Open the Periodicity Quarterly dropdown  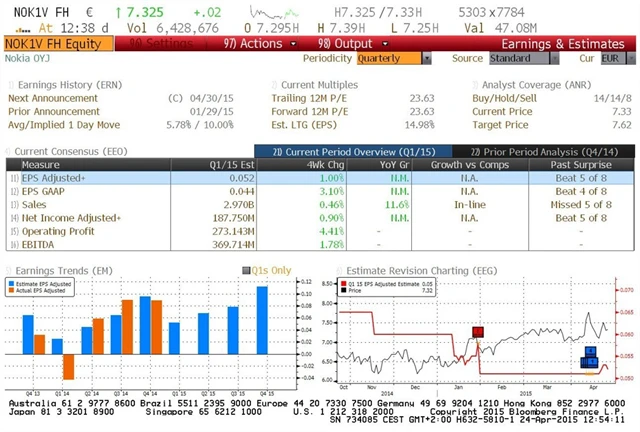(x=392, y=58)
